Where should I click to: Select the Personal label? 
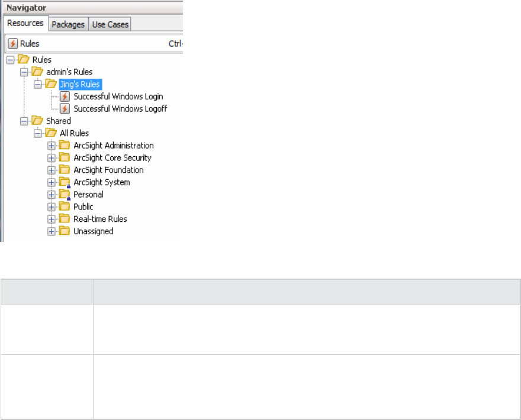(88, 195)
